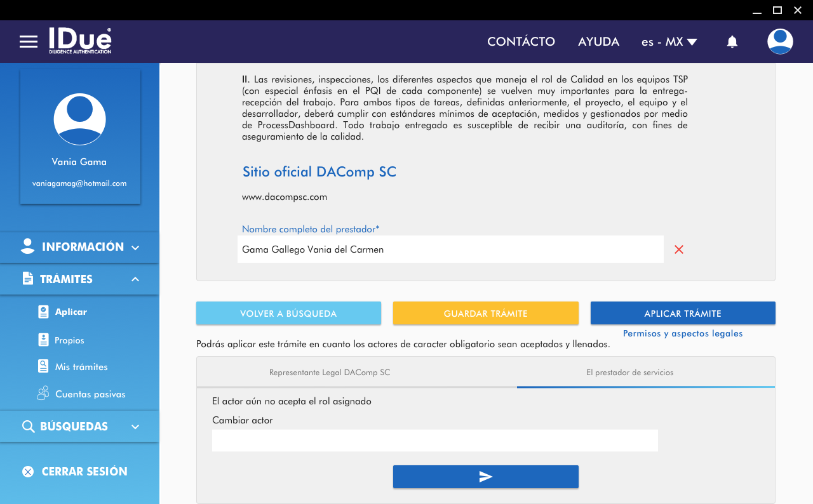Click the GUARDAR TRÁMITE button
Viewport: 813px width, 504px height.
485,314
